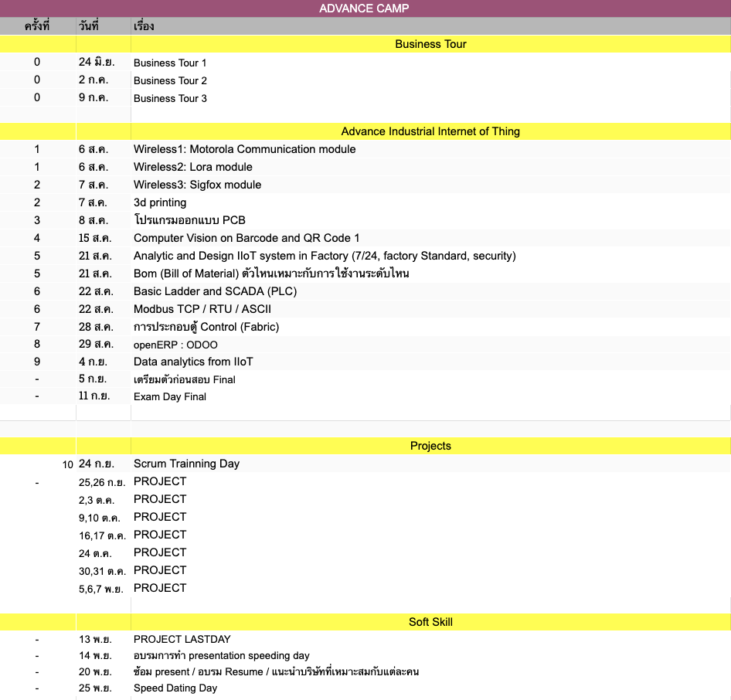Image resolution: width=731 pixels, height=700 pixels.
Task: Click the 24 มิ.ย. date cell
Action: 97,63
